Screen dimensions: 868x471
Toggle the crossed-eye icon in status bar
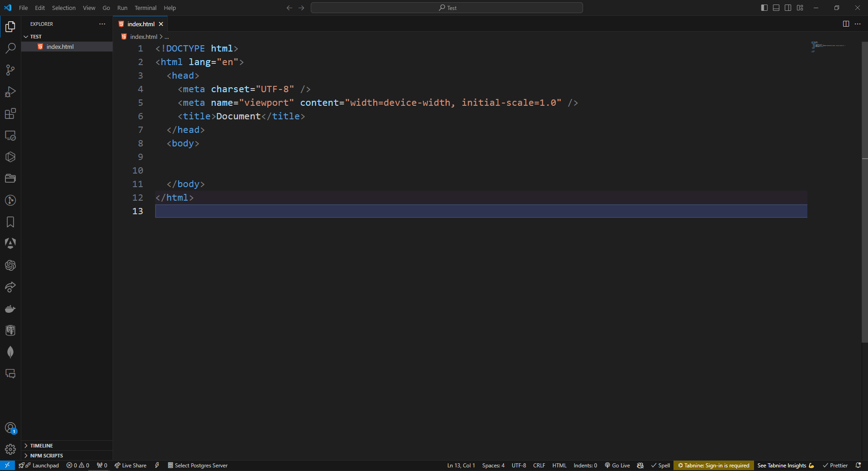pyautogui.click(x=640, y=465)
